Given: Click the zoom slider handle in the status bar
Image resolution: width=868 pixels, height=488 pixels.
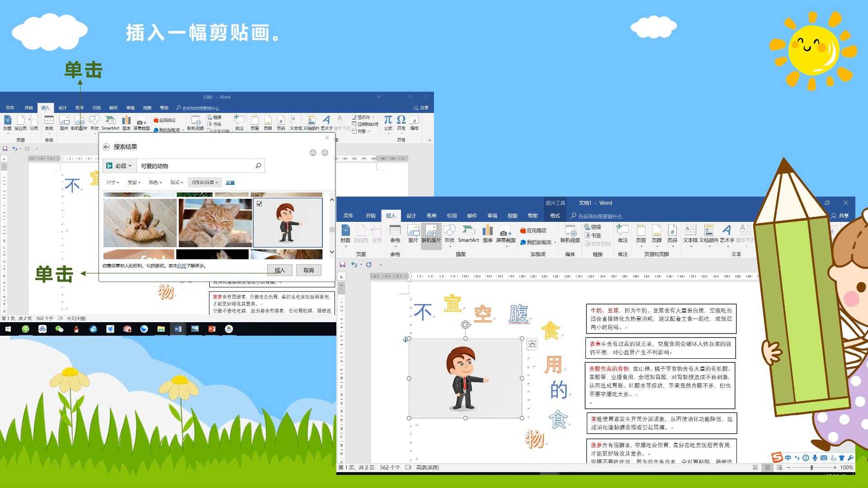Looking at the screenshot, I should (x=811, y=468).
